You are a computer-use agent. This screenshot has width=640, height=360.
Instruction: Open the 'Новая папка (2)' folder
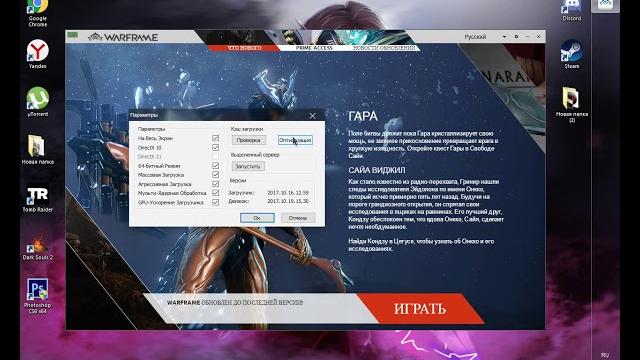click(x=571, y=105)
